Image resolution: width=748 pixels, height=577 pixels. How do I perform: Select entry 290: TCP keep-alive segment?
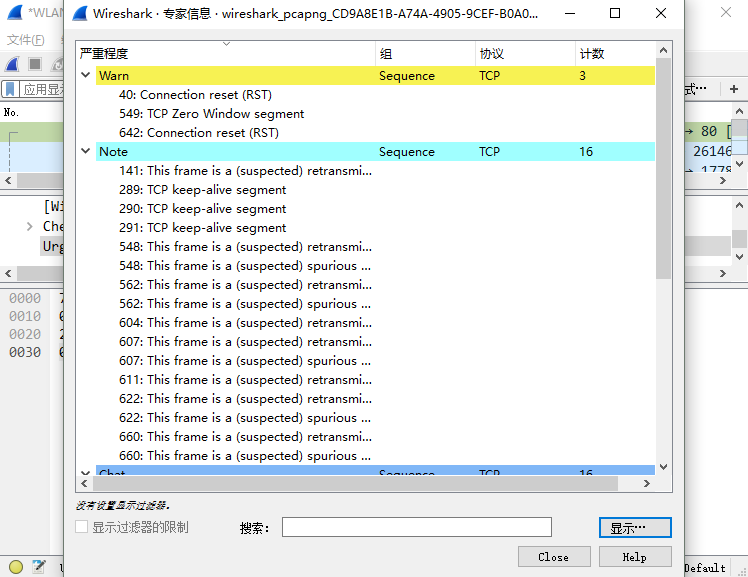(x=202, y=209)
